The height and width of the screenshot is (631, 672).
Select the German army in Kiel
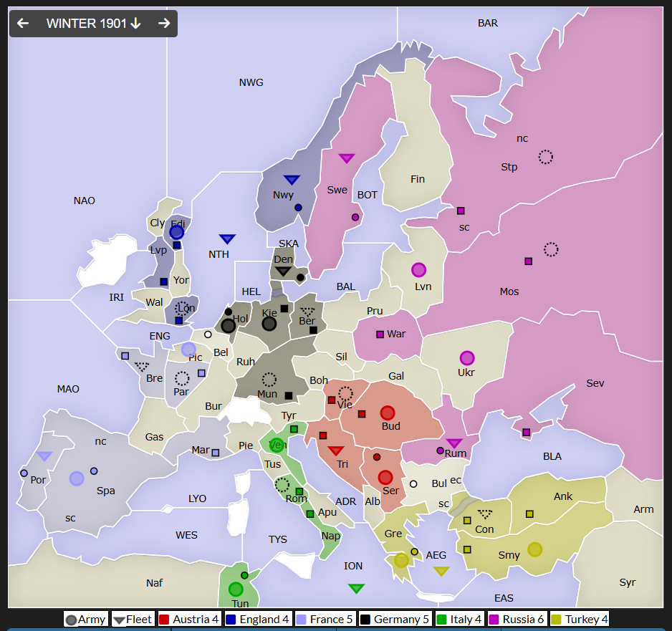coord(269,324)
